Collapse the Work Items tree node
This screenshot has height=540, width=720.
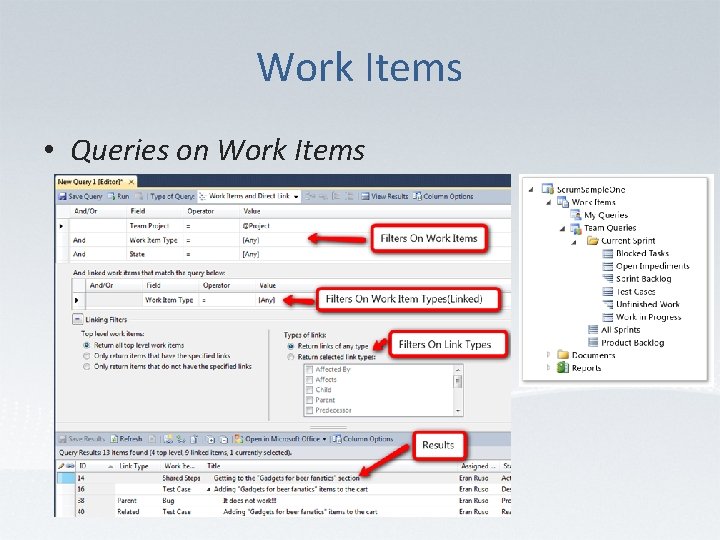coord(548,202)
